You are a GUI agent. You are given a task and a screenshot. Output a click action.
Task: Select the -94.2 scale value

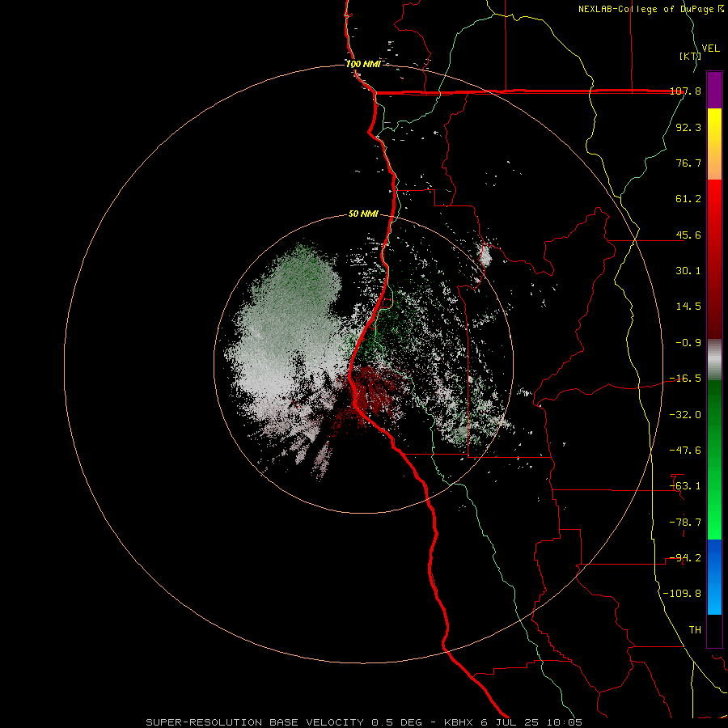tap(685, 558)
